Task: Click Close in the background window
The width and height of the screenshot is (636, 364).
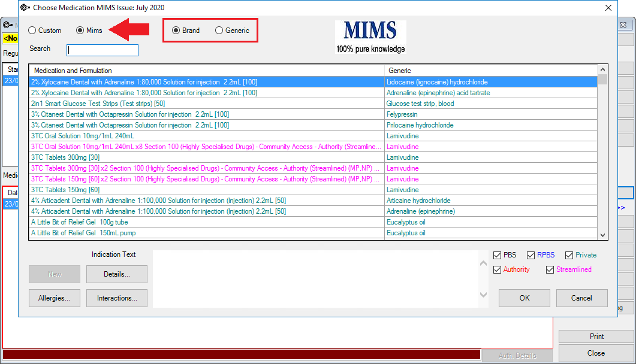Action: click(596, 353)
